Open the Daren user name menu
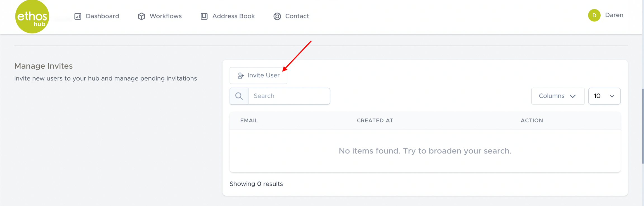 (614, 15)
